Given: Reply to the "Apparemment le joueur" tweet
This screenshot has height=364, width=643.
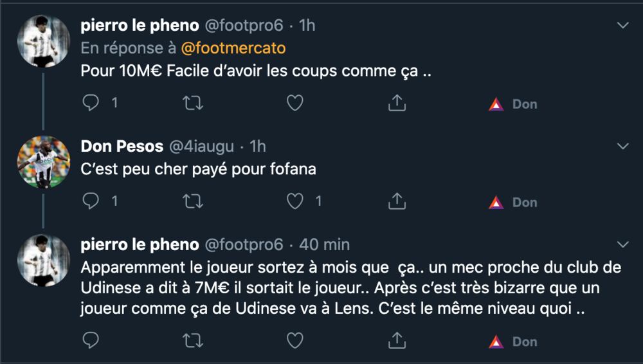Looking at the screenshot, I should pyautogui.click(x=91, y=340).
